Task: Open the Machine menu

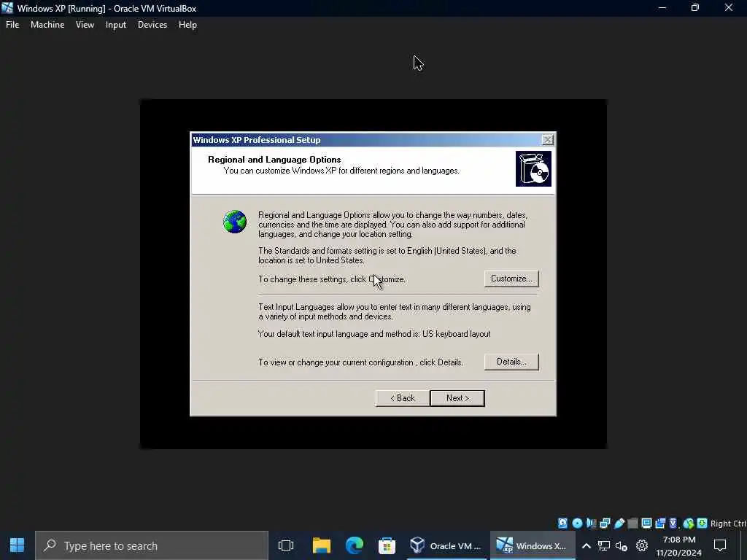Action: 47,25
